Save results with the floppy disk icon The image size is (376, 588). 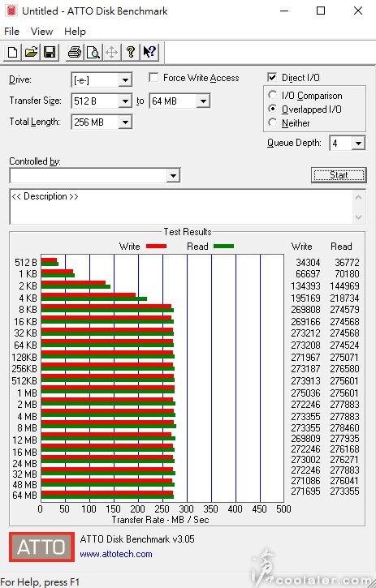pyautogui.click(x=50, y=52)
